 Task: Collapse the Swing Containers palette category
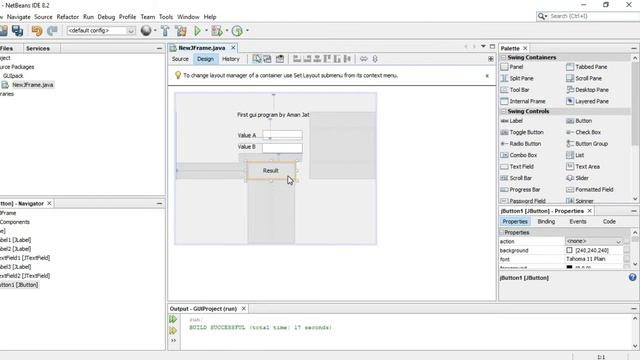[503, 58]
